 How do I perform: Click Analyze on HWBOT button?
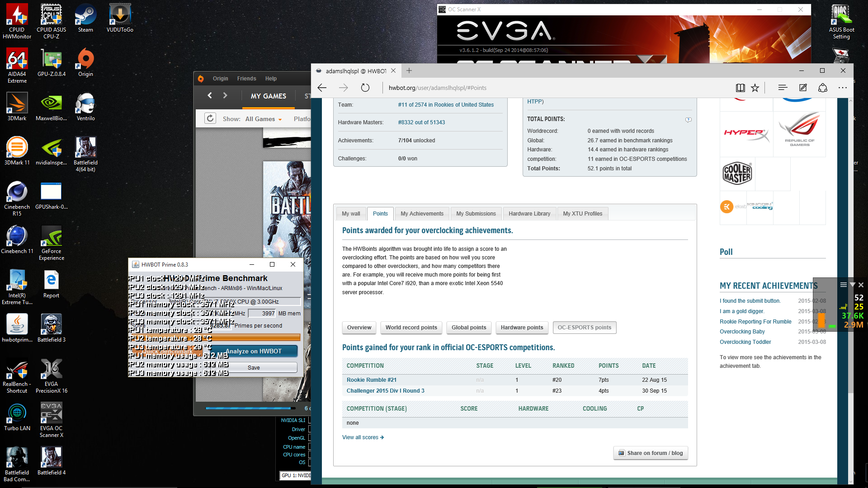254,351
